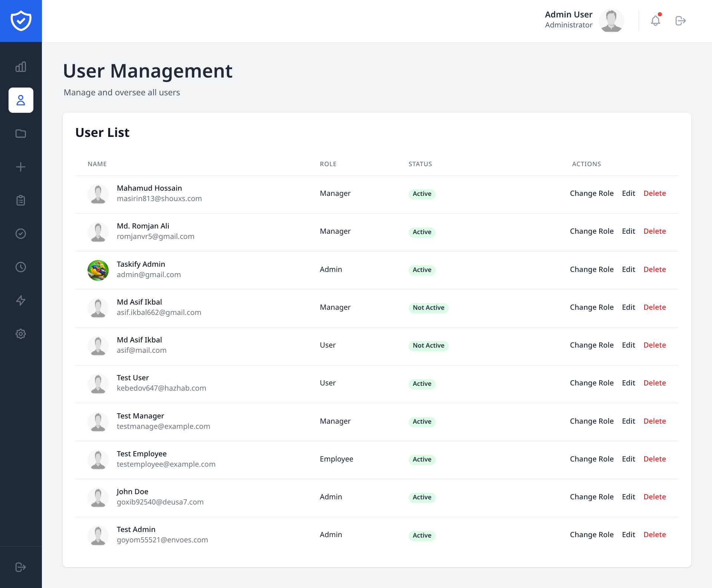Select the user management icon in sidebar
Screen dimensions: 712x588
pos(21,100)
